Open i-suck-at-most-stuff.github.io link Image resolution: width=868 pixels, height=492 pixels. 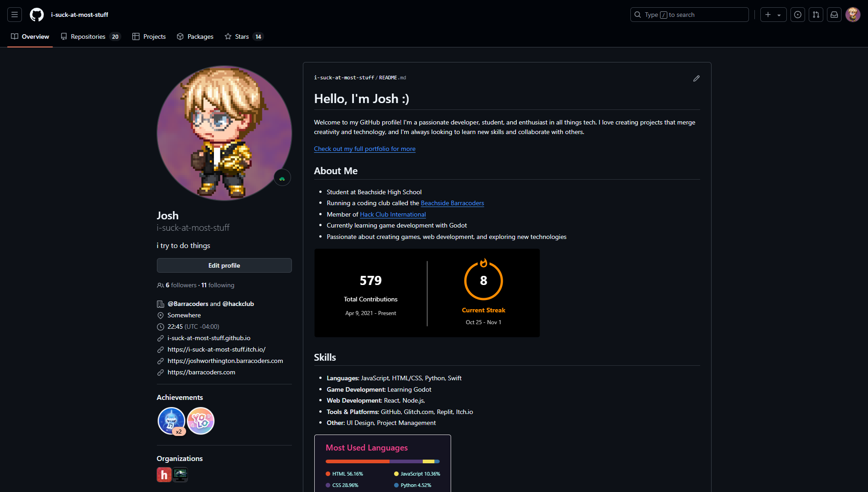(209, 338)
